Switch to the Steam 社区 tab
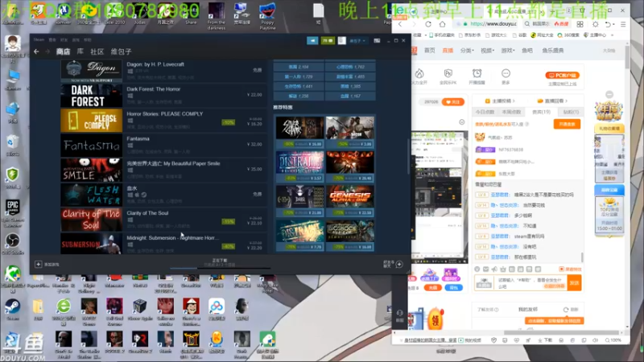Viewport: 644px width, 362px height. click(x=97, y=51)
